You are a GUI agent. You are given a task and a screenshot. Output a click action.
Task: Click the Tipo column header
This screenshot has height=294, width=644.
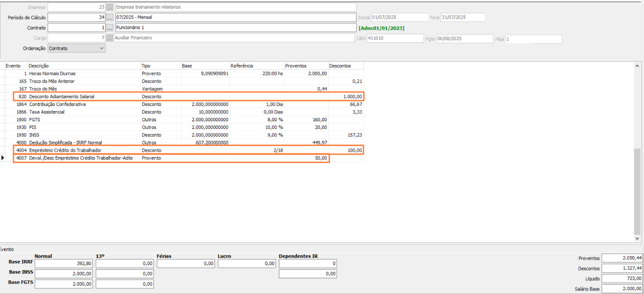(161, 66)
